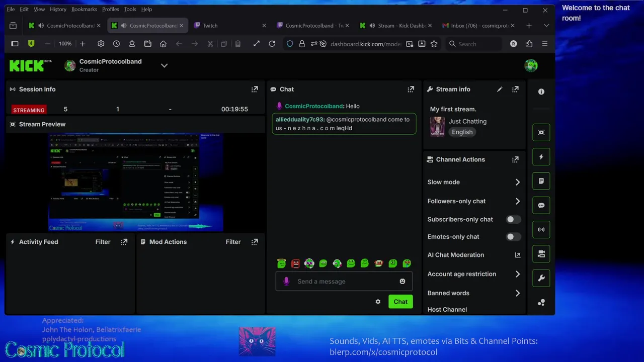The width and height of the screenshot is (644, 362).
Task: Open the Bookmarks menu
Action: pos(84,9)
